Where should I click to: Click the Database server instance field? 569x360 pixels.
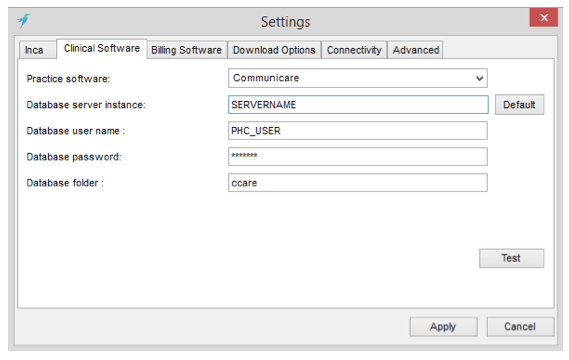[x=358, y=105]
